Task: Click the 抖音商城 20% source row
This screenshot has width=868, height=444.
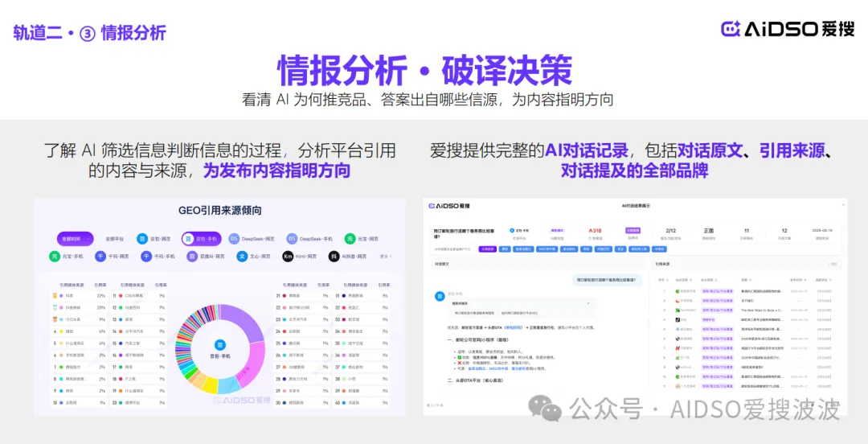Action: 79,307
